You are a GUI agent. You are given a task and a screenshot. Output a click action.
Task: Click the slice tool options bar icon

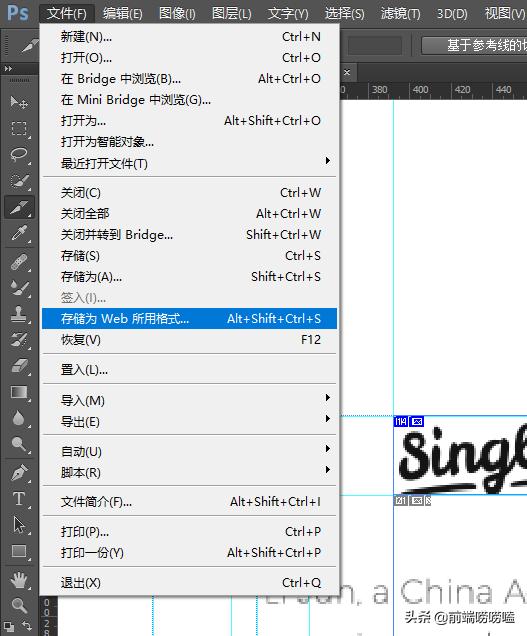[29, 45]
